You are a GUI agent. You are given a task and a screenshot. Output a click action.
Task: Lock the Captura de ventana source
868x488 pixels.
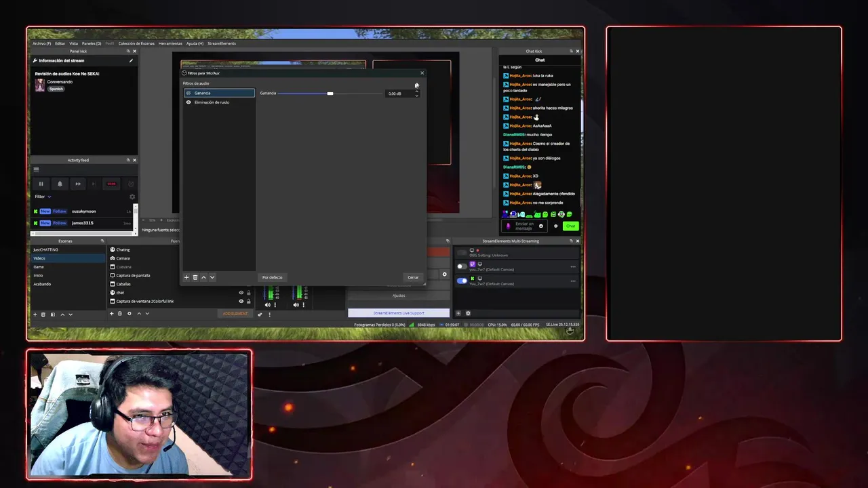[248, 301]
